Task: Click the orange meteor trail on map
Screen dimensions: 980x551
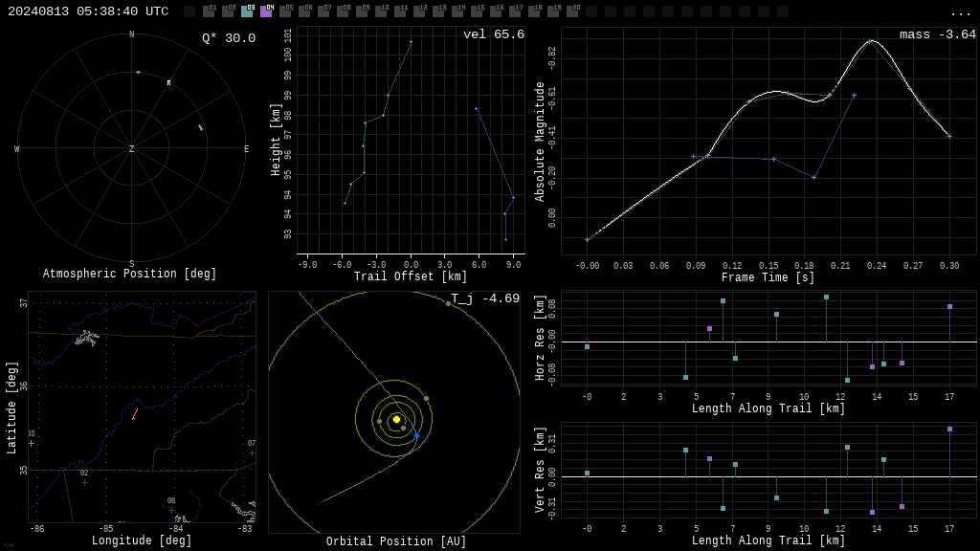Action: coord(134,414)
